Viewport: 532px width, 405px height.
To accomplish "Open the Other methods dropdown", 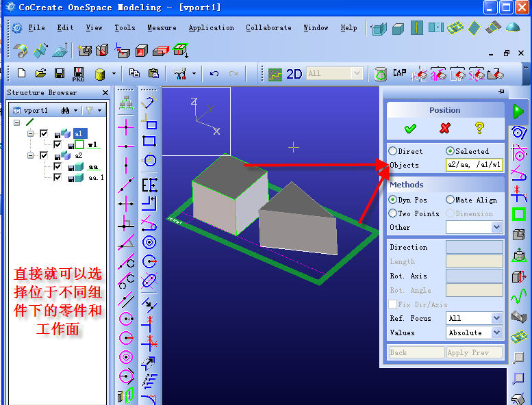I will click(x=496, y=227).
